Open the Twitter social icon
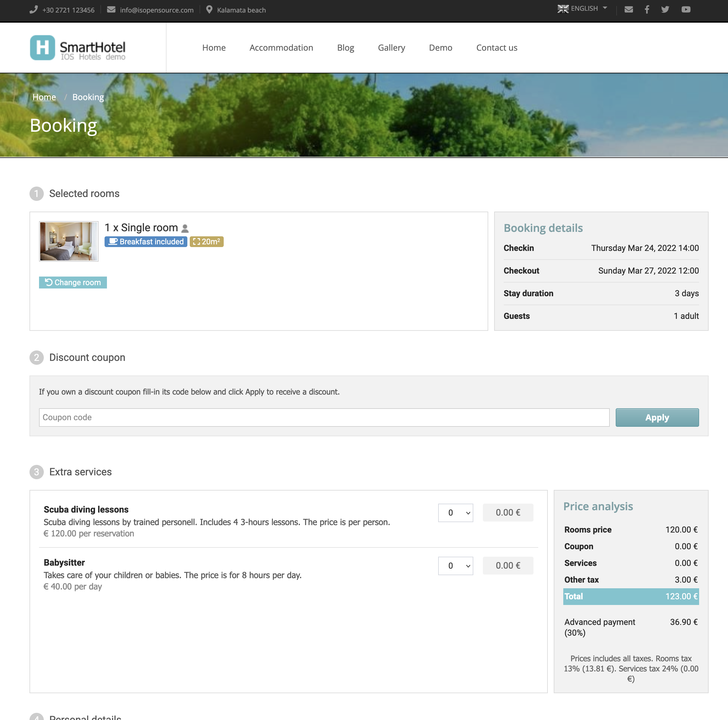The width and height of the screenshot is (728, 720). 665,10
